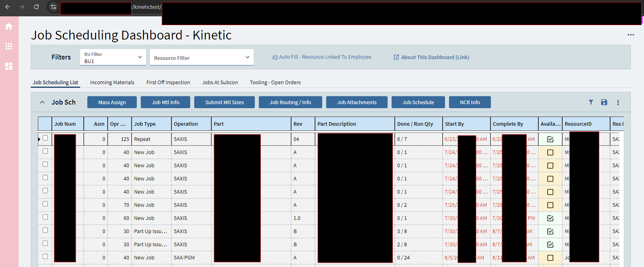This screenshot has width=644, height=267.
Task: Go back in browser history
Action: coord(8,7)
